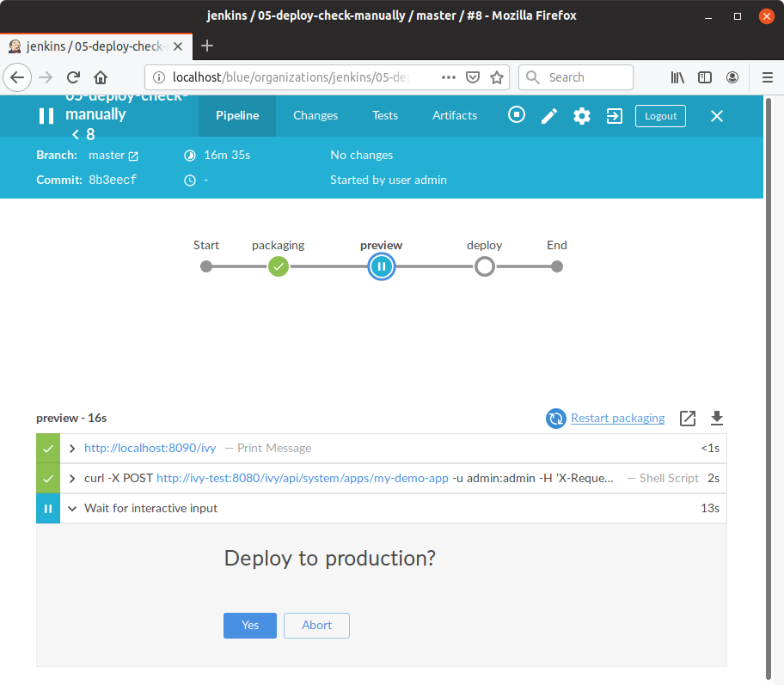Expand the curl Shell Script step
784x685 pixels.
[72, 479]
